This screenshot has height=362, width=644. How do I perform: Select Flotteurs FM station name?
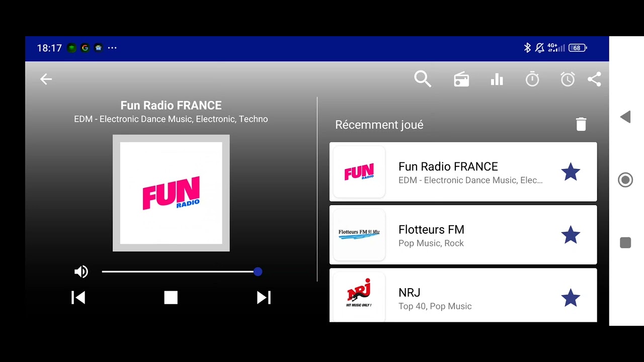click(431, 230)
